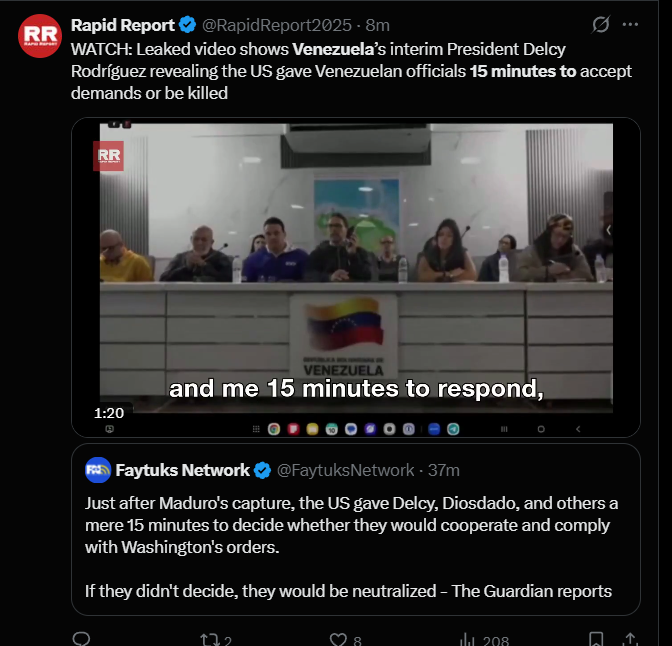The image size is (672, 646).
Task: Open the @RapidReport2025 handle link
Action: click(277, 25)
